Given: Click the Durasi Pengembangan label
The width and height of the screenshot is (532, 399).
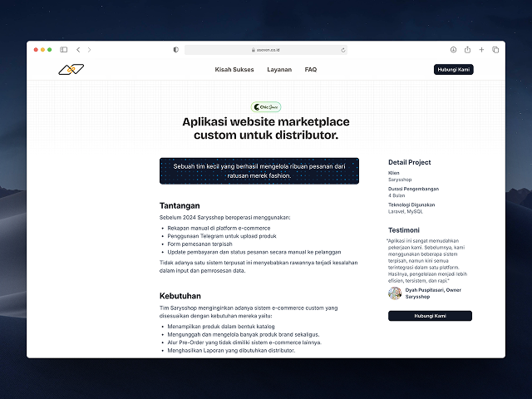Looking at the screenshot, I should (414, 189).
